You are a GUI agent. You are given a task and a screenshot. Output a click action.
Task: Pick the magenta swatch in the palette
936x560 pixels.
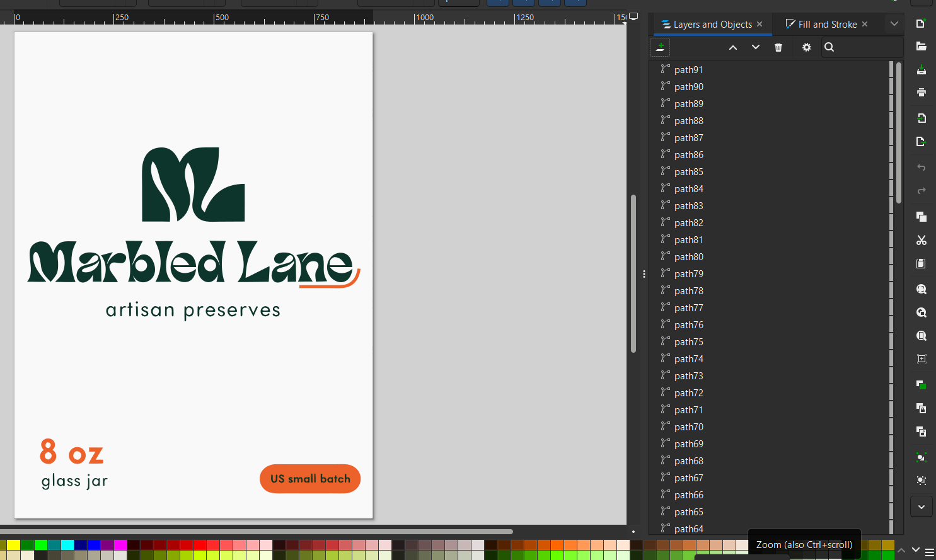coord(120,545)
